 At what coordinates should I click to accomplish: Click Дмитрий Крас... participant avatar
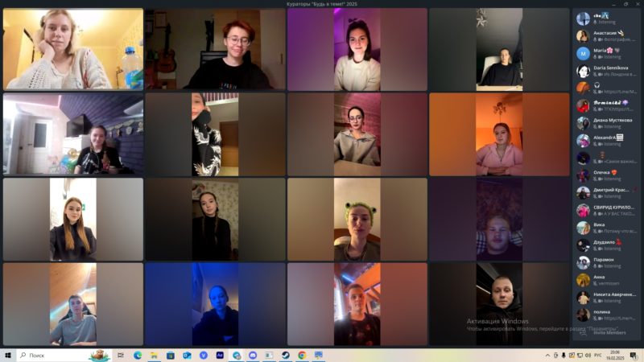[x=583, y=193]
